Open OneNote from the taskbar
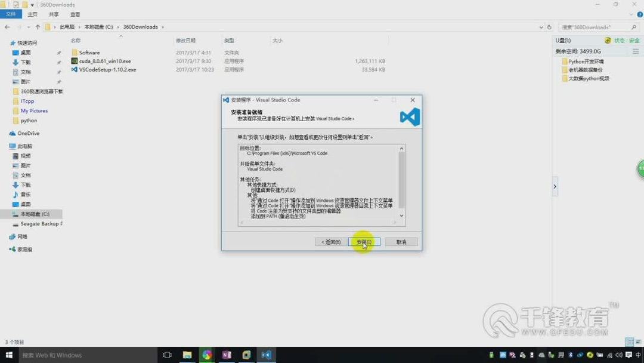644x363 pixels. 226,355
